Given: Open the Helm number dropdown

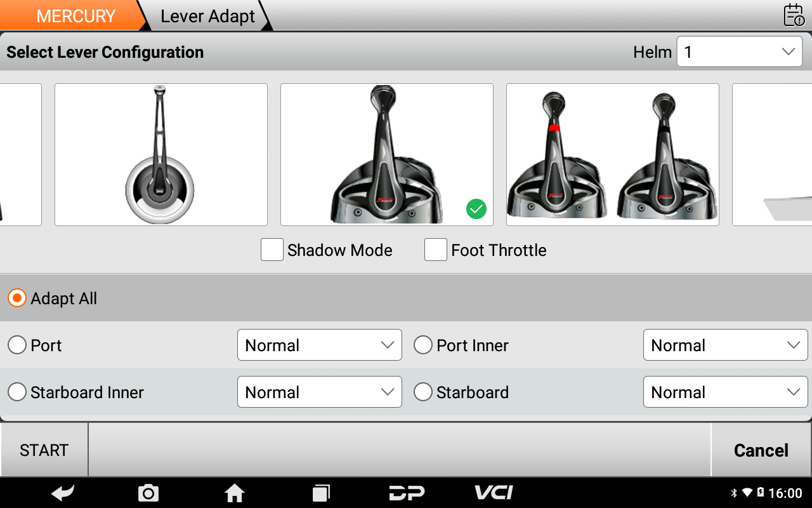Looking at the screenshot, I should [x=739, y=52].
